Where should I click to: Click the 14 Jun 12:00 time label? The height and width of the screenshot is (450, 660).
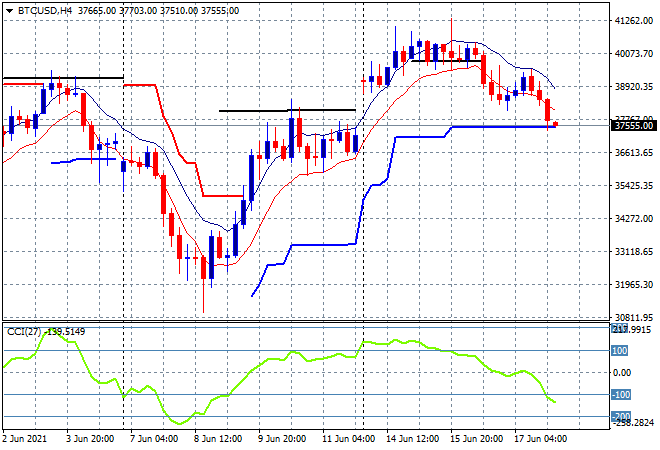412,439
